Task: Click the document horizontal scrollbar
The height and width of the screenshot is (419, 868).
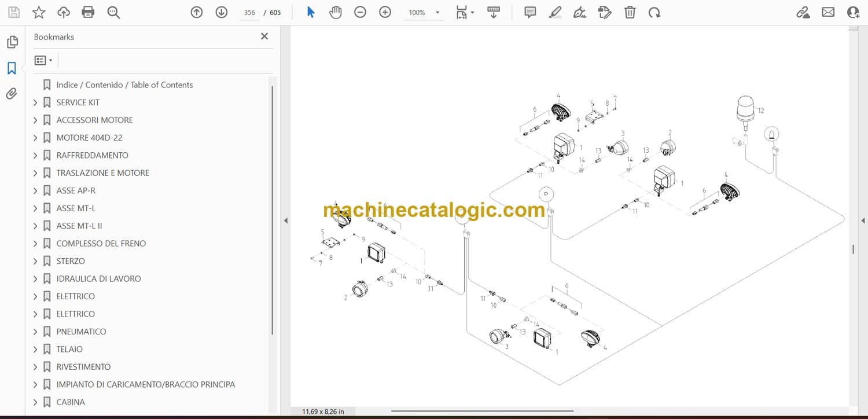Action: coord(481,411)
